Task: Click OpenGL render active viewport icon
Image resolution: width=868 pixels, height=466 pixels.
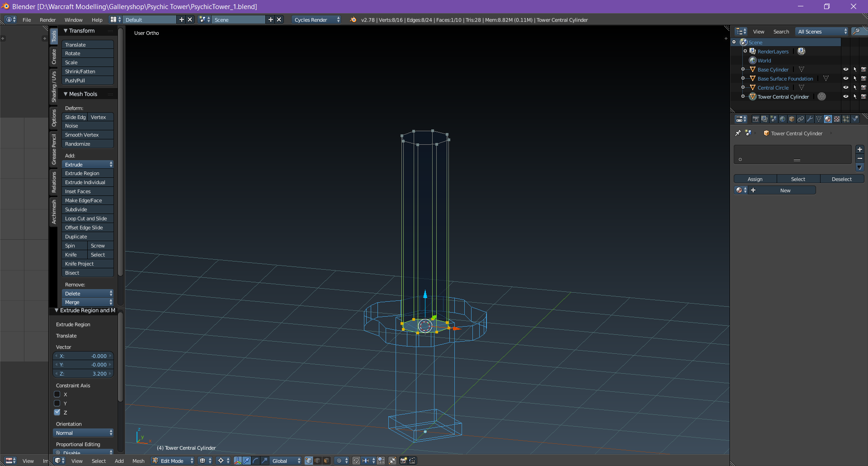Action: (x=403, y=461)
